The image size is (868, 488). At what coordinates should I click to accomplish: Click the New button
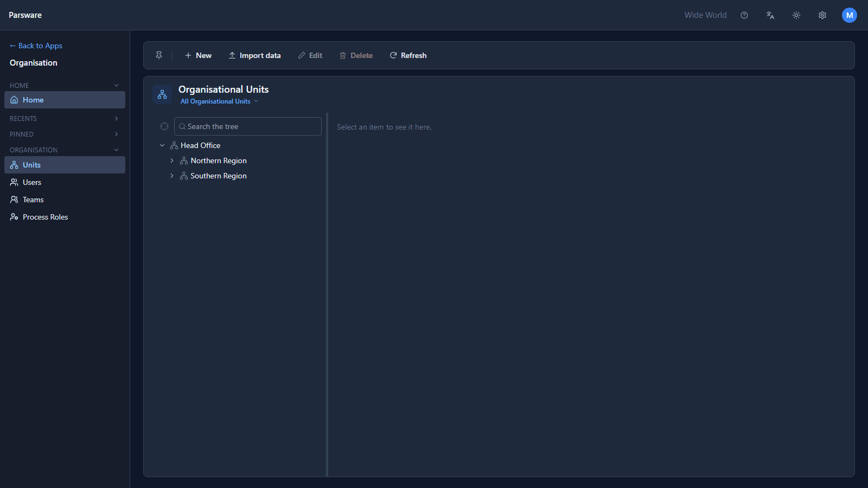198,55
